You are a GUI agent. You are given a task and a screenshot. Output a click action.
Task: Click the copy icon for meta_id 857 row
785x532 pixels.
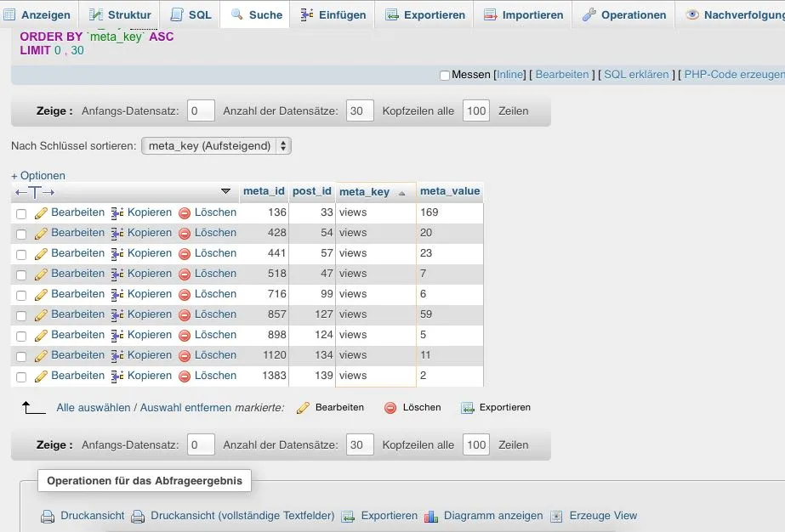point(117,314)
